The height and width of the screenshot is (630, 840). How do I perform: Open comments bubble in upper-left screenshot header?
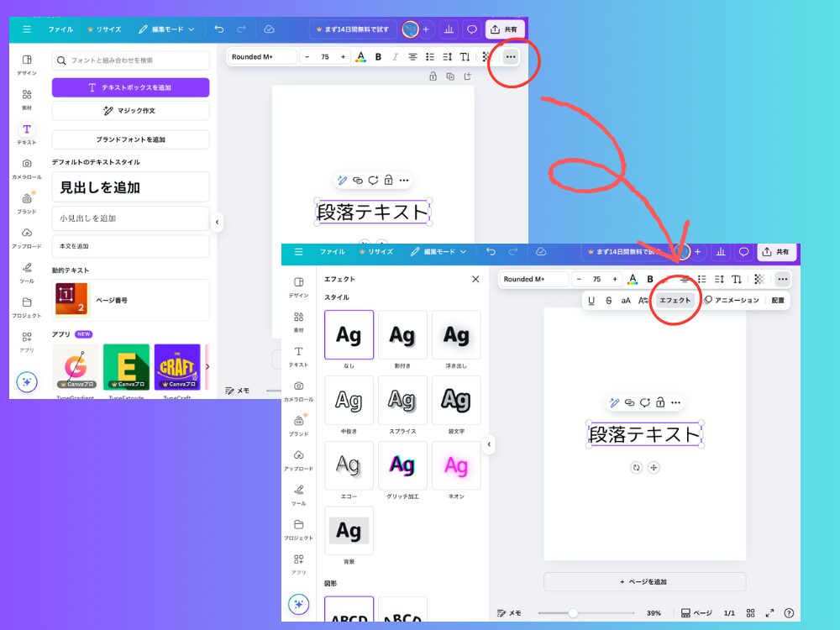click(472, 29)
